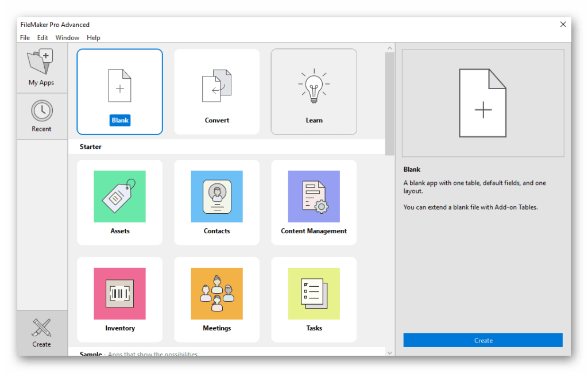
Task: Click the 'You can extend a blank file' text
Action: click(471, 207)
